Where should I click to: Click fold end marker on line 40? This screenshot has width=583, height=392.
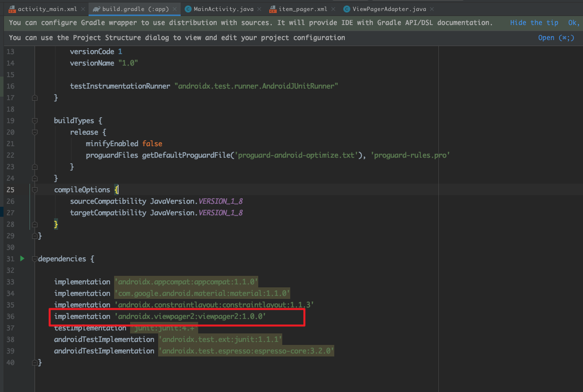(35, 362)
